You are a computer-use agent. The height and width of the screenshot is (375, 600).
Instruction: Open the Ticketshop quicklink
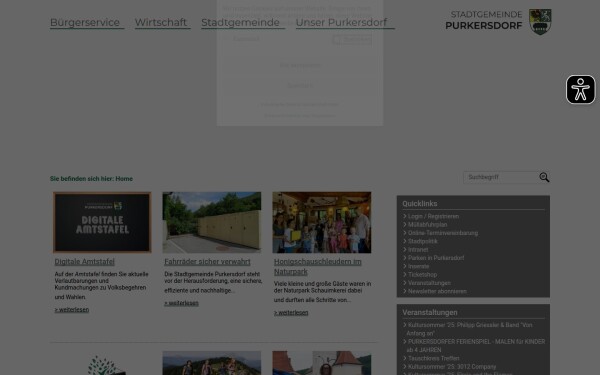pos(422,275)
